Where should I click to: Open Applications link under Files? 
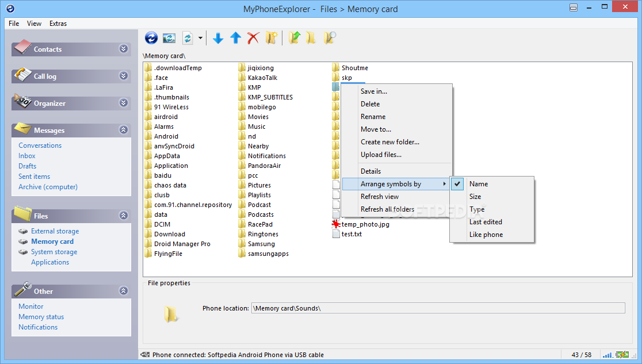(x=50, y=262)
